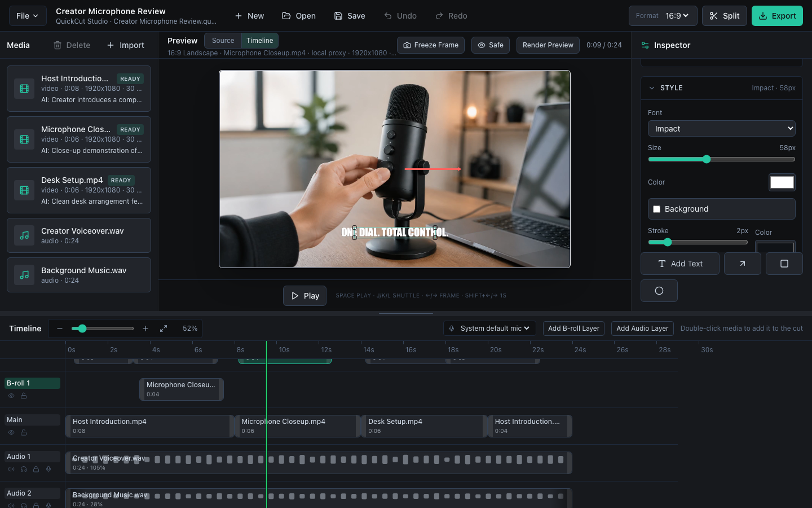Toggle Main track visibility eye
The image size is (812, 508).
[11, 433]
